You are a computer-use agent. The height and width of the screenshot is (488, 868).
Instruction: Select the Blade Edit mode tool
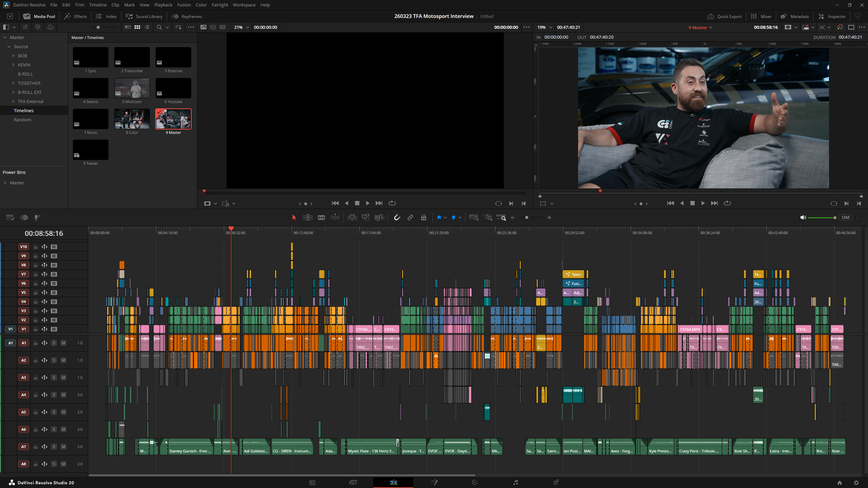pos(321,217)
